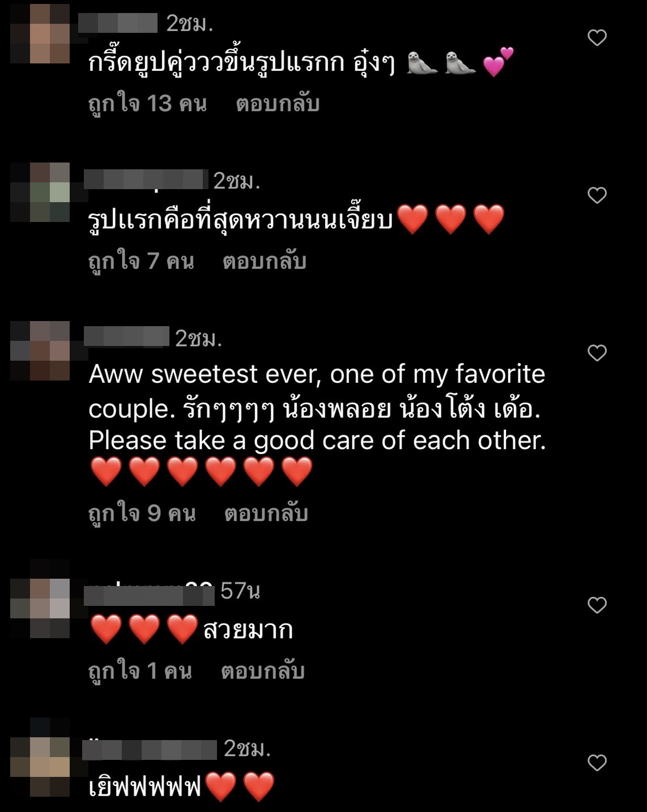Tap ตอบกลับ under the รูปแรกคือที่สุดหวาน comment
Image resolution: width=647 pixels, height=812 pixels.
click(x=265, y=261)
